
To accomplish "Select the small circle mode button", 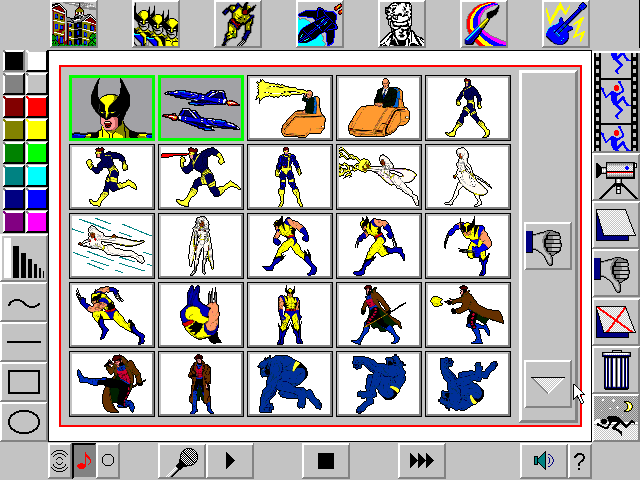I will pyautogui.click(x=108, y=461).
